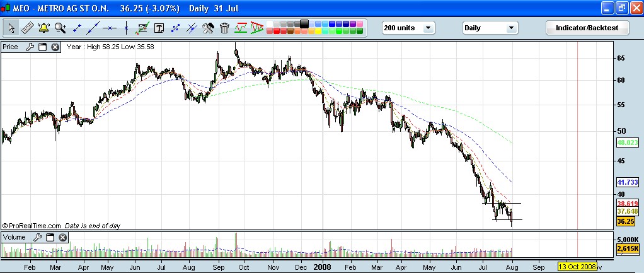Select the short segment drawing tool
Screen dimensions: 644x273
point(77,28)
